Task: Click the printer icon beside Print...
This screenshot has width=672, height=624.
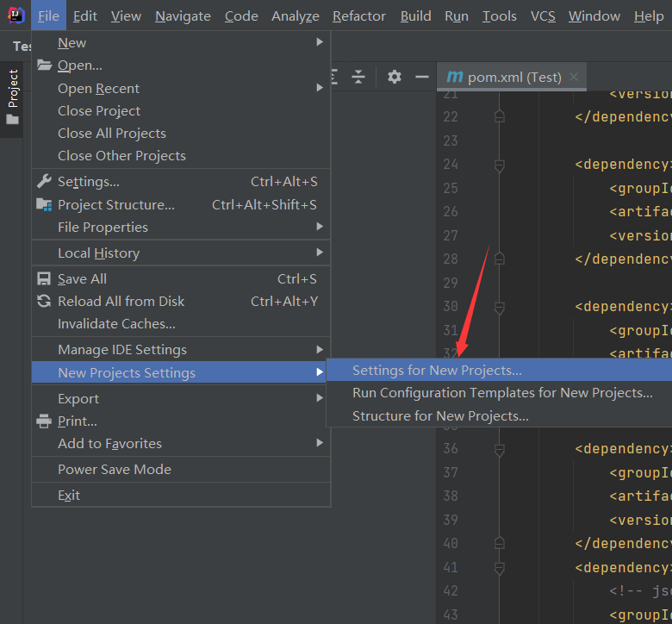Action: [x=44, y=421]
